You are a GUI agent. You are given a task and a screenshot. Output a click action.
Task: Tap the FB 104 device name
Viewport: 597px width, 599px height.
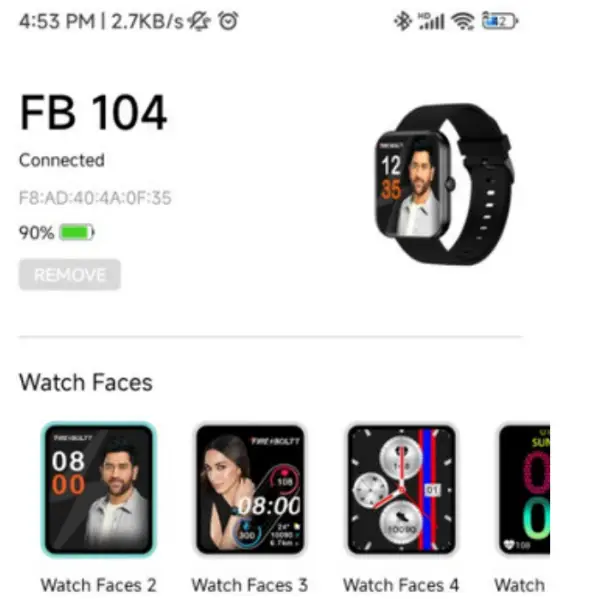93,113
